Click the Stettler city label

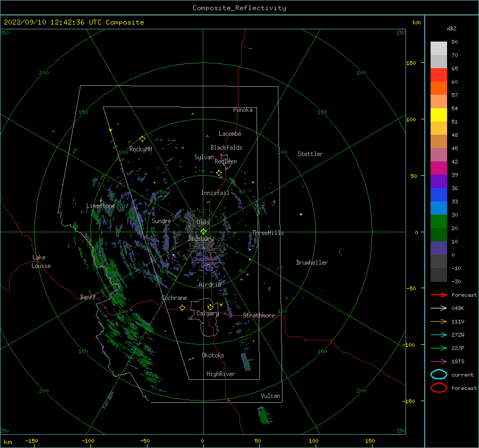310,154
